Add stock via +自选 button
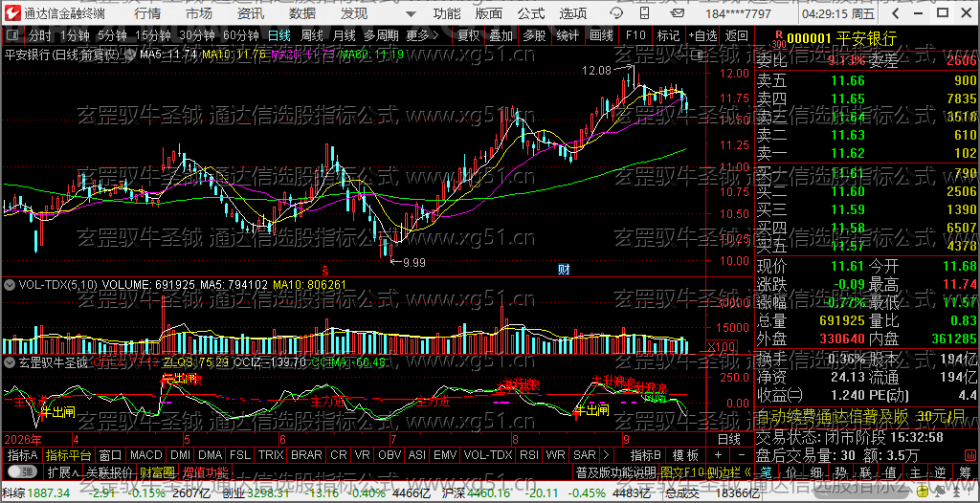980x503 pixels. click(703, 35)
